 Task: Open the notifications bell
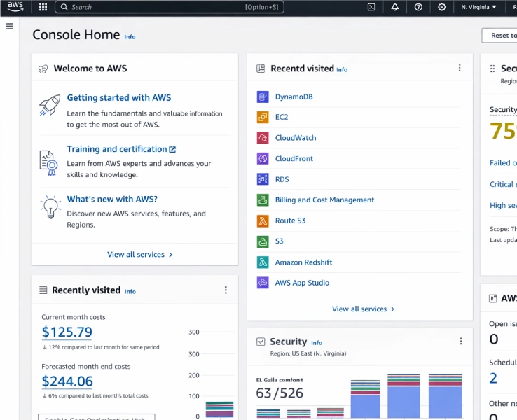tap(394, 7)
